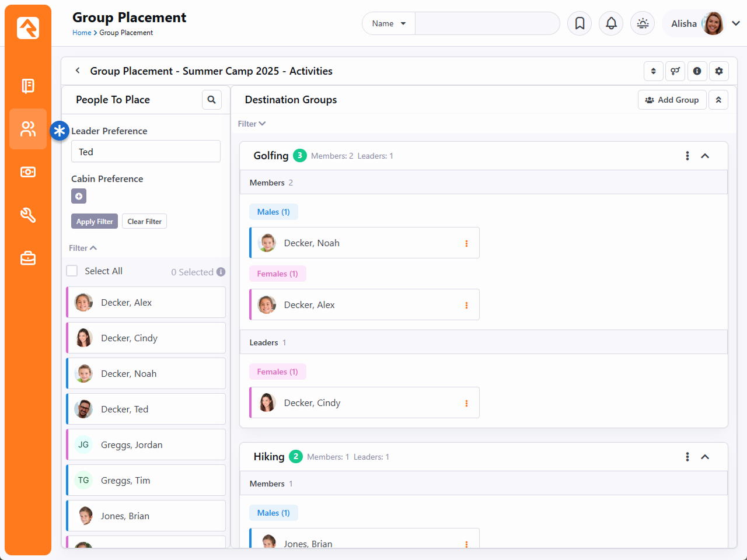Toggle the theme brightness icon in header
The height and width of the screenshot is (560, 747).
(x=643, y=23)
